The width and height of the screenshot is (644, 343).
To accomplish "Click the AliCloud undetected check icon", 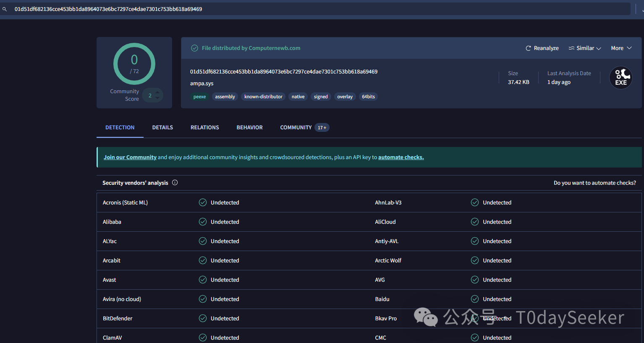I will click(475, 222).
